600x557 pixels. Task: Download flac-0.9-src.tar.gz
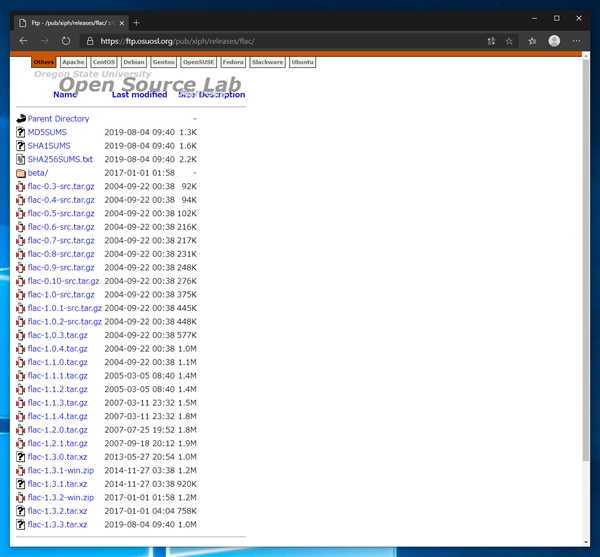click(x=61, y=267)
